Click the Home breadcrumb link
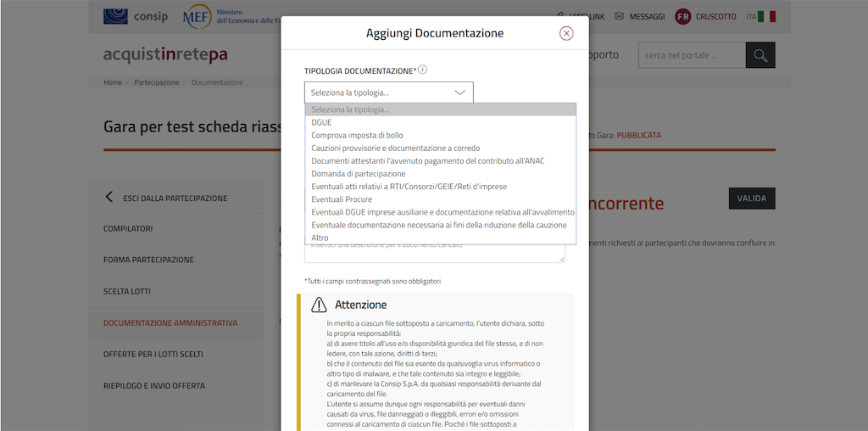Screen dimensions: 868x431 click(x=113, y=82)
